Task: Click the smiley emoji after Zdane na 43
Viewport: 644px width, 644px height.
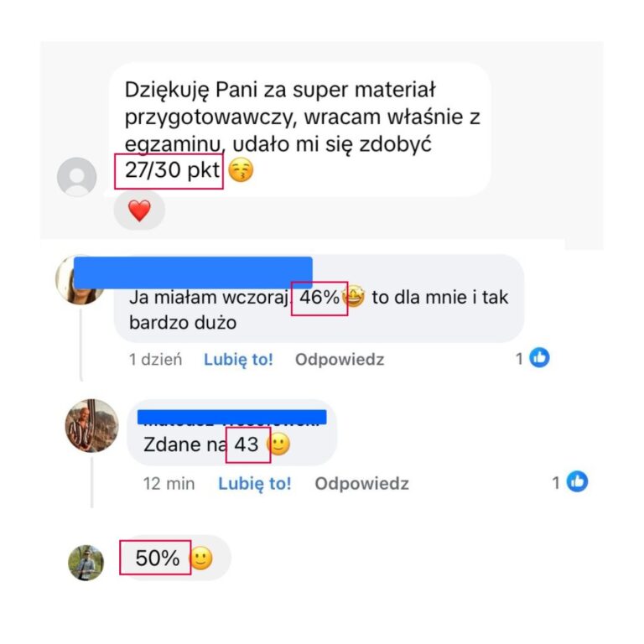Action: click(278, 444)
